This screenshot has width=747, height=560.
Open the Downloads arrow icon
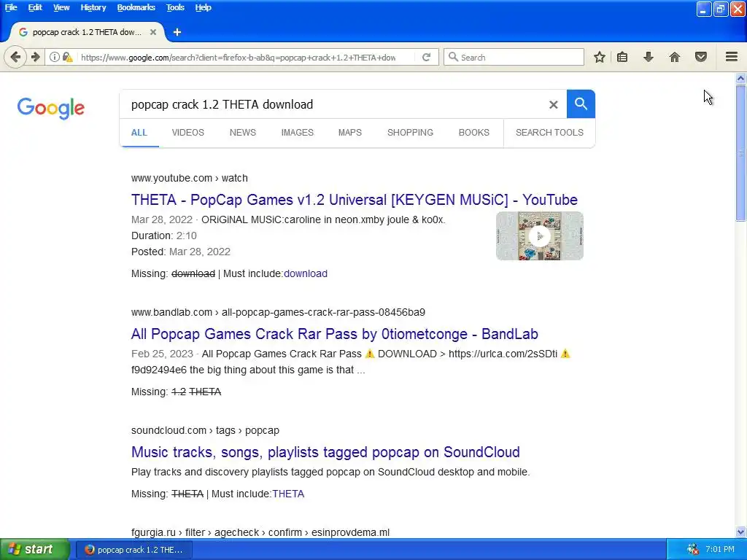click(x=648, y=57)
